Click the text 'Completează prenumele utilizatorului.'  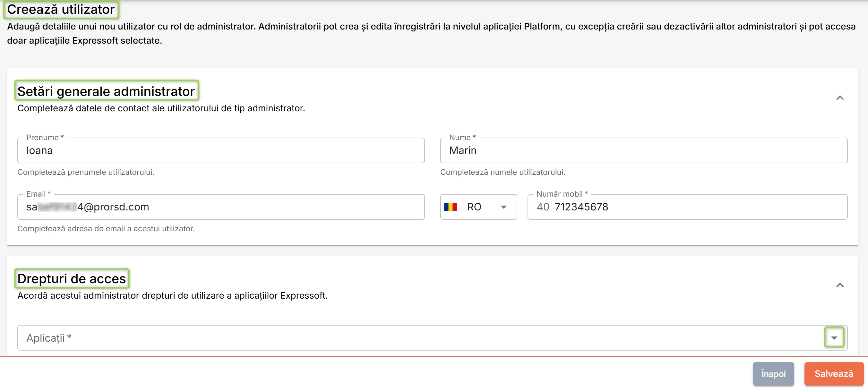coord(86,172)
